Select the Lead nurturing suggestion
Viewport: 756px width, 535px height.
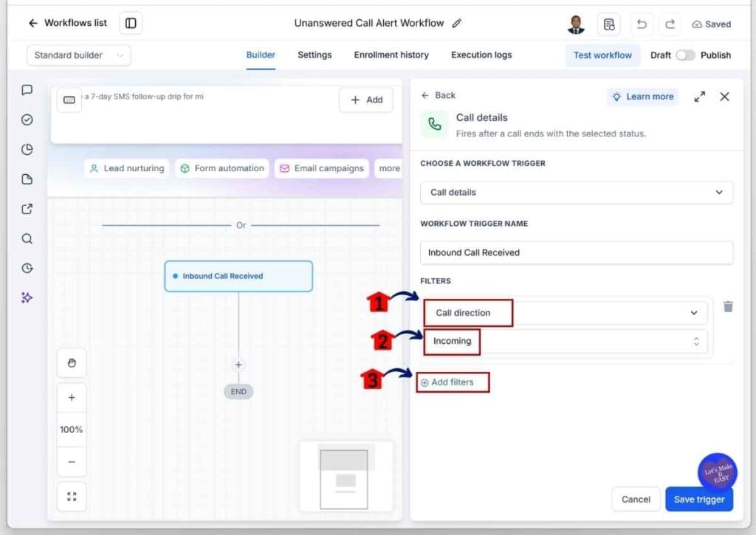click(127, 168)
